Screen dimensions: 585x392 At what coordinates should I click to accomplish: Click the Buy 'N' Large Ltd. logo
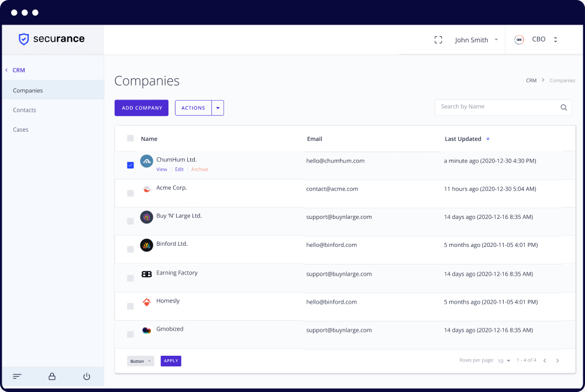click(x=147, y=217)
